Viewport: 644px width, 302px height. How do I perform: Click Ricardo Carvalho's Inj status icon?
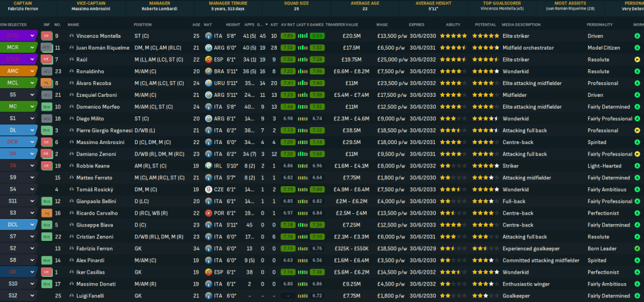pyautogui.click(x=47, y=213)
